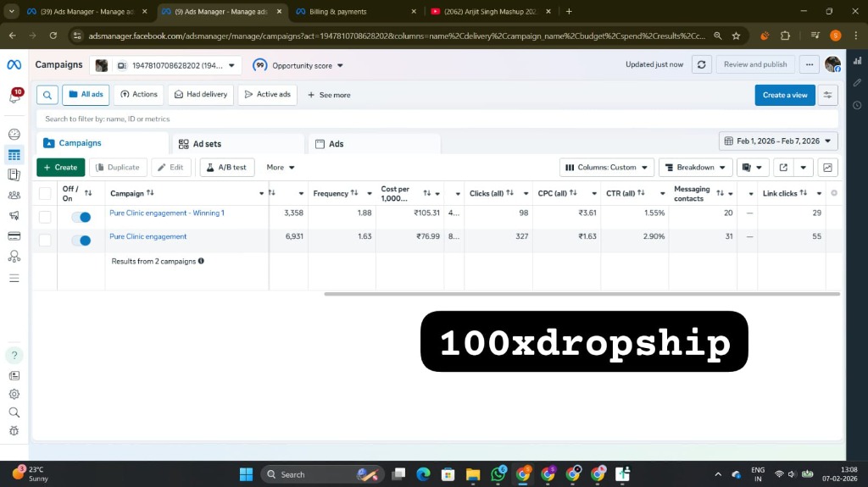Open Pure Clinic engagement campaign link
Image resolution: width=868 pixels, height=487 pixels.
coord(147,236)
